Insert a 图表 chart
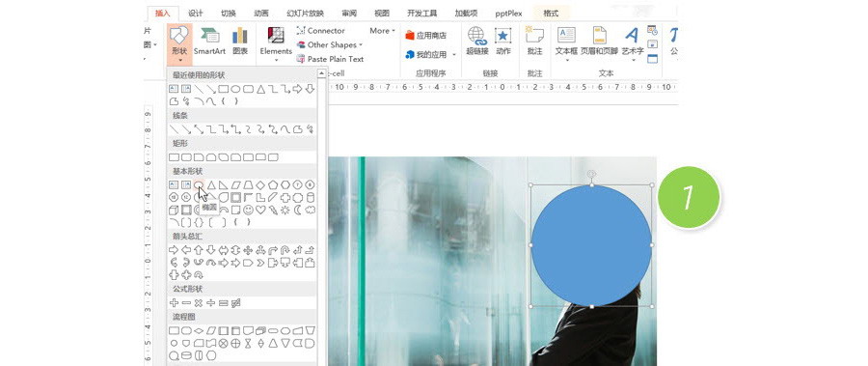 [240, 42]
